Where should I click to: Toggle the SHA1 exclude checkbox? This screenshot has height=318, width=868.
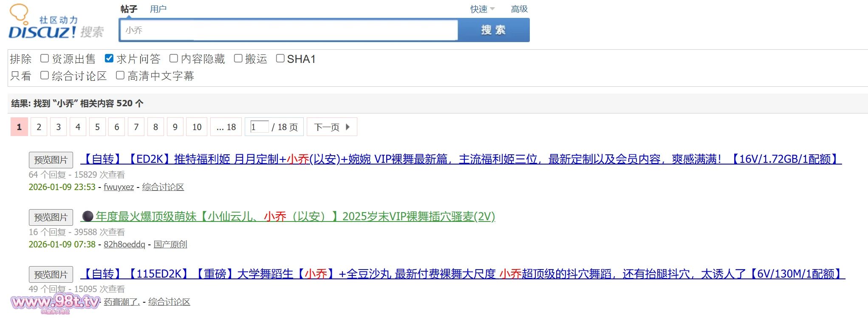click(280, 59)
